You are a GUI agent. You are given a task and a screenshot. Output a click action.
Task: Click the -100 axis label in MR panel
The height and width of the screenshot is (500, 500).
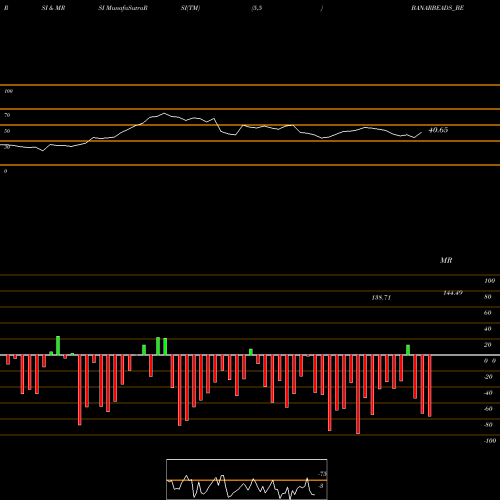click(490, 441)
